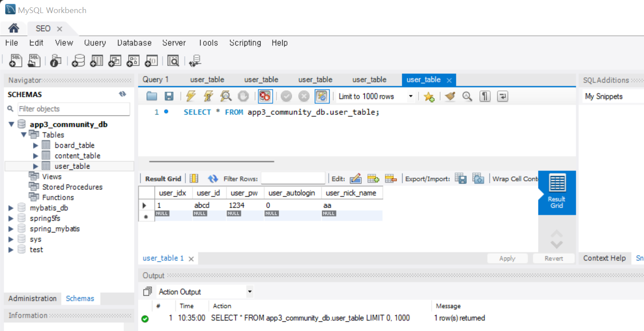The height and width of the screenshot is (331, 644).
Task: Open the object inspector info icon
Action: (56, 61)
